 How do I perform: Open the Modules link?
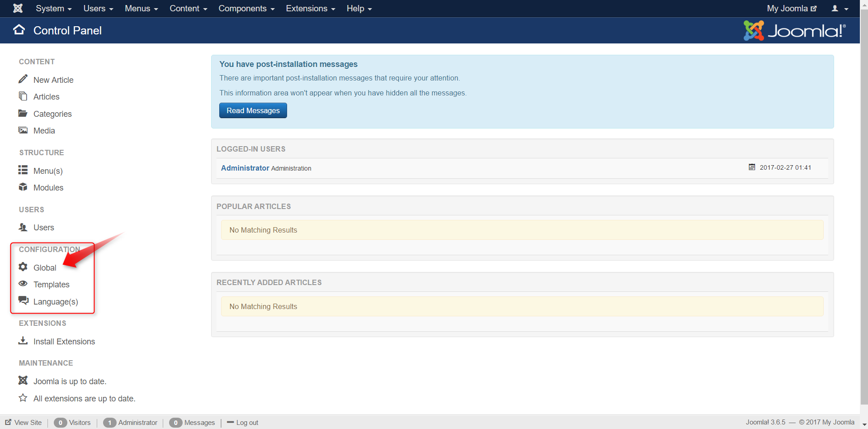pyautogui.click(x=48, y=188)
